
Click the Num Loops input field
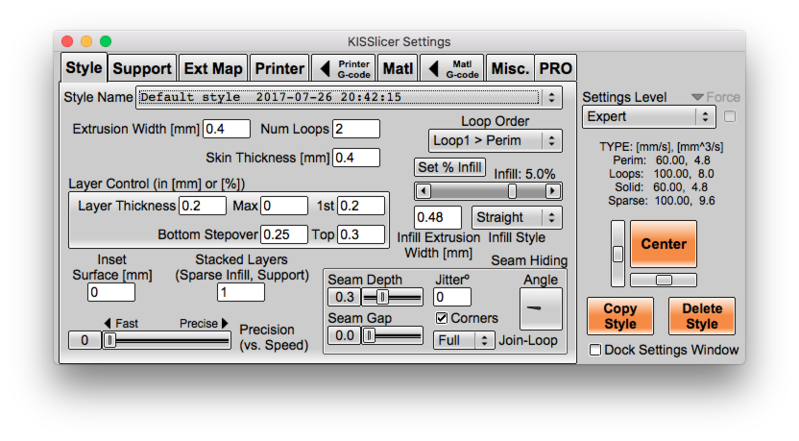tap(356, 129)
